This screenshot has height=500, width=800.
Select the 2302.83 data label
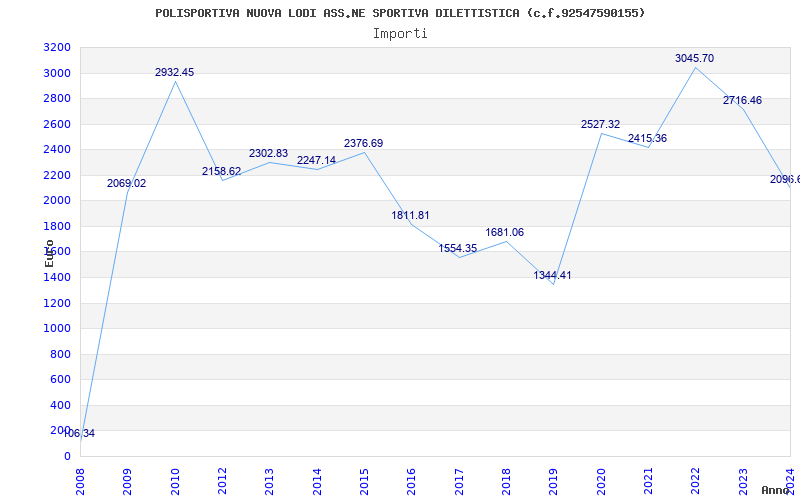(x=268, y=153)
